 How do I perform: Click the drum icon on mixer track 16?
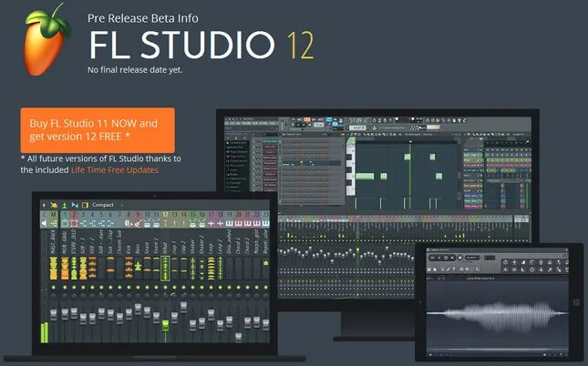coord(201,223)
